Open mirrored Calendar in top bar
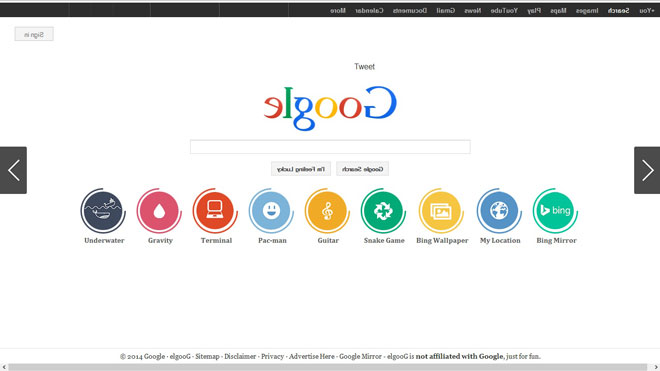The height and width of the screenshot is (371, 660). click(x=369, y=11)
